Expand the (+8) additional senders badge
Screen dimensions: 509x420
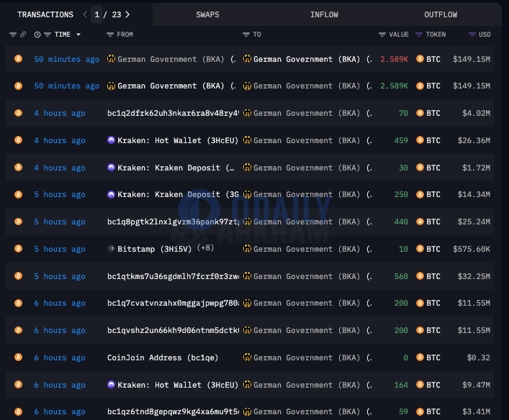click(205, 248)
